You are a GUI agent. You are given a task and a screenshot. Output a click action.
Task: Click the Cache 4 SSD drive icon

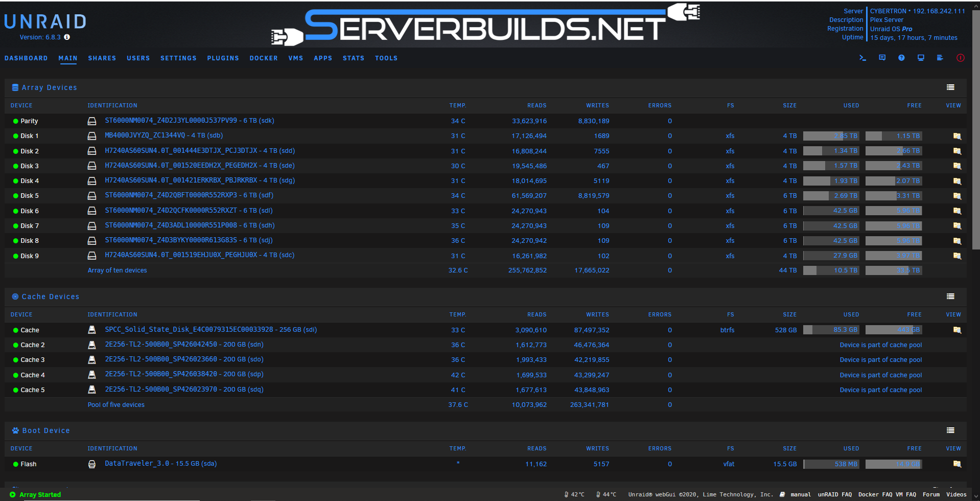pyautogui.click(x=92, y=375)
